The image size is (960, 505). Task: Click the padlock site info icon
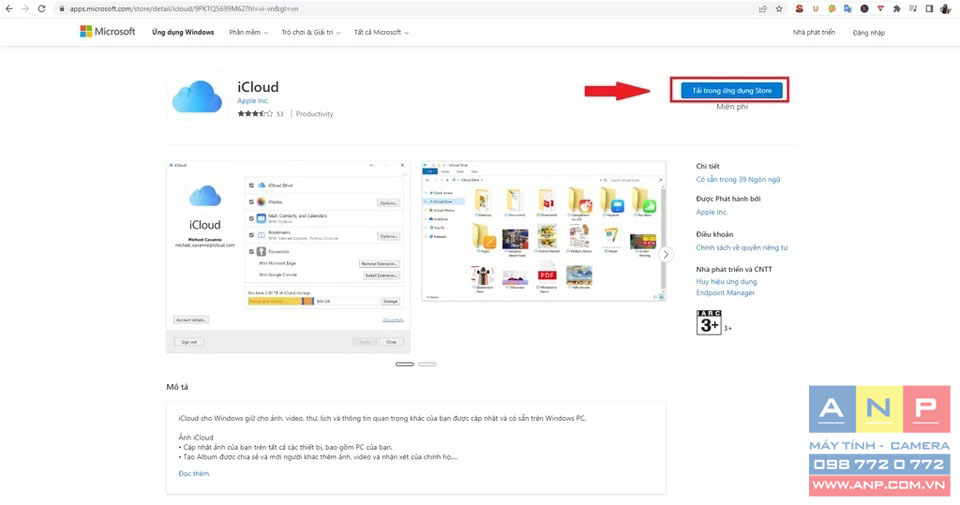(61, 9)
